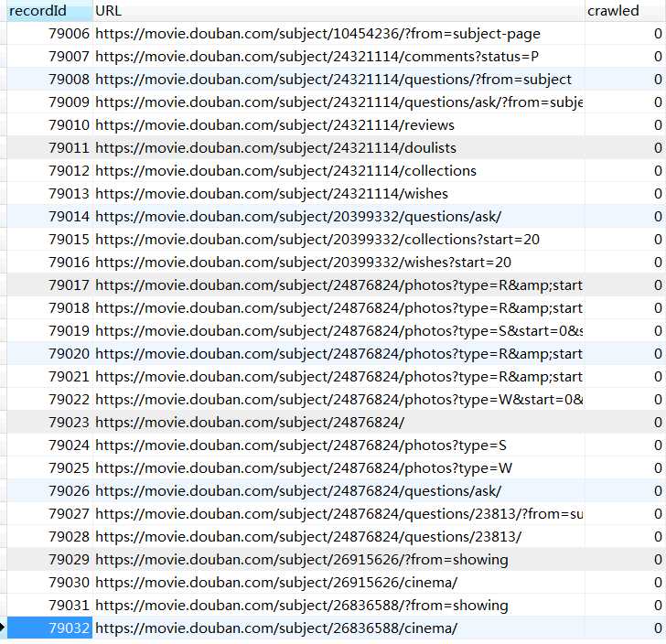Click URL ending 26915626/?from=showing
666x644 pixels.
click(x=302, y=560)
